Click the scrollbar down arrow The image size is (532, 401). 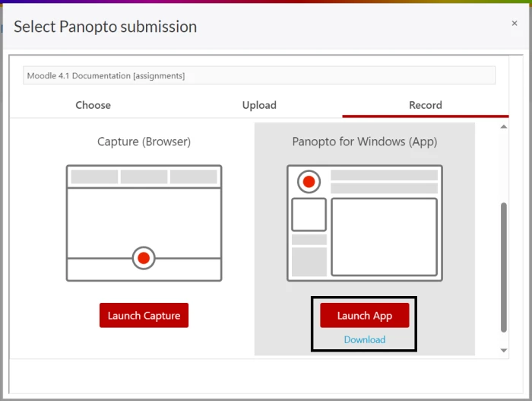(503, 350)
